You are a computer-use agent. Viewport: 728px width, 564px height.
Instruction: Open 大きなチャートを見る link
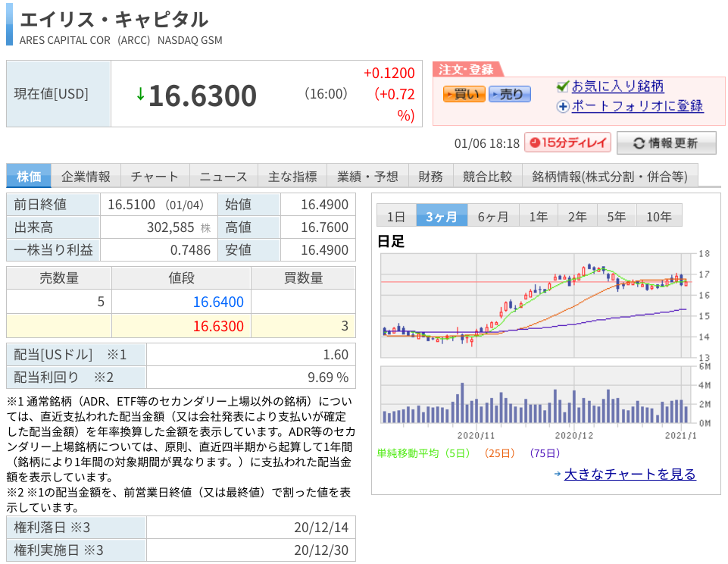pyautogui.click(x=630, y=474)
